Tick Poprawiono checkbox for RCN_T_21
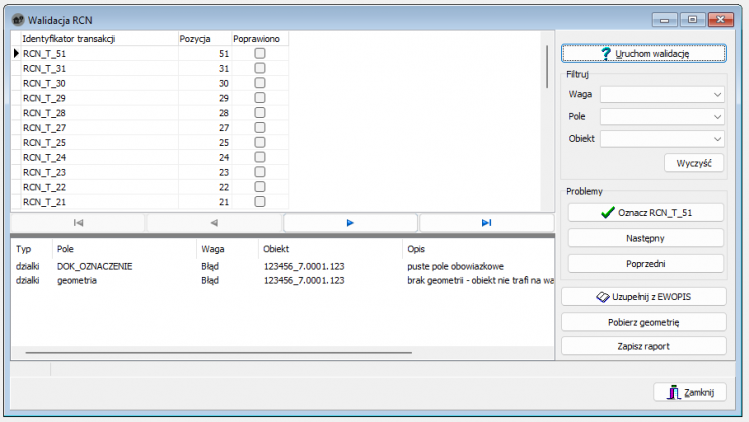 coord(260,202)
